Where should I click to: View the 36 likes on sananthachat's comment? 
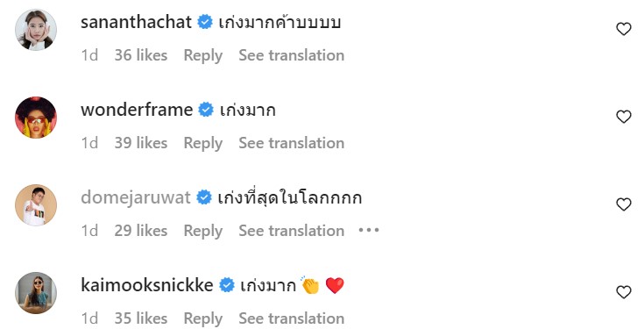pos(141,55)
